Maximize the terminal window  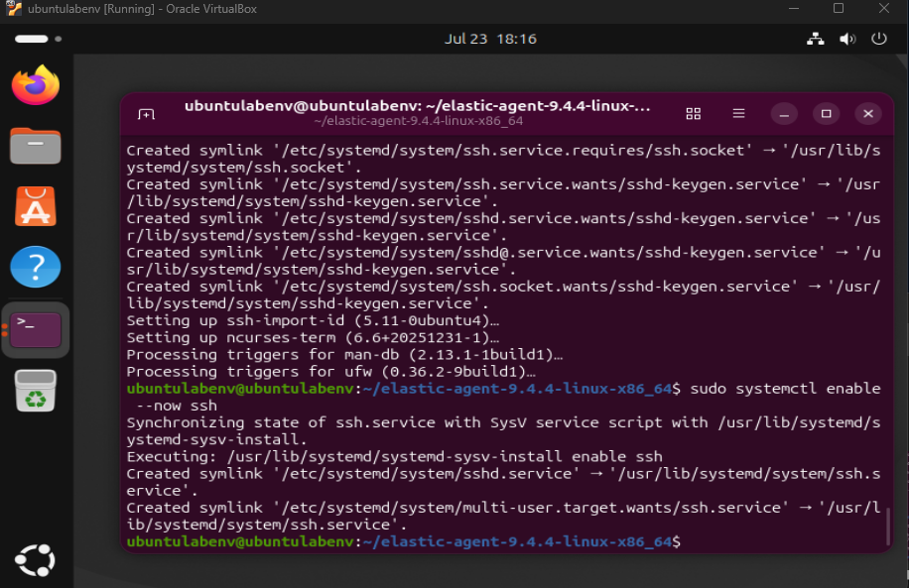(x=826, y=114)
